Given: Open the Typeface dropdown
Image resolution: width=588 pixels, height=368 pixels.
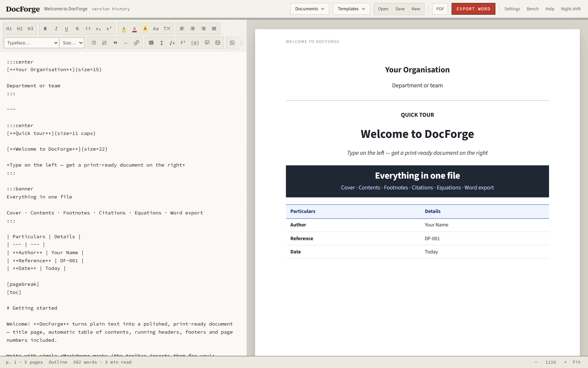Looking at the screenshot, I should coord(32,43).
